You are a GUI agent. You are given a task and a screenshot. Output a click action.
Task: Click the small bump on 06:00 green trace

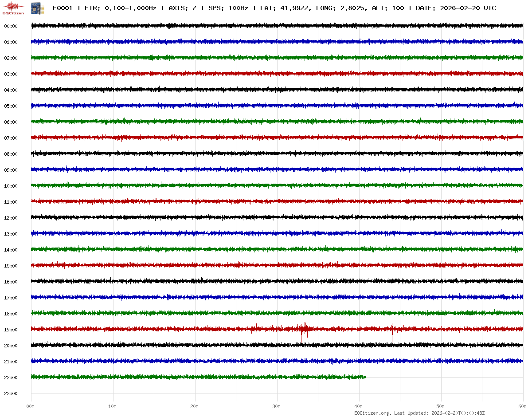pos(420,120)
